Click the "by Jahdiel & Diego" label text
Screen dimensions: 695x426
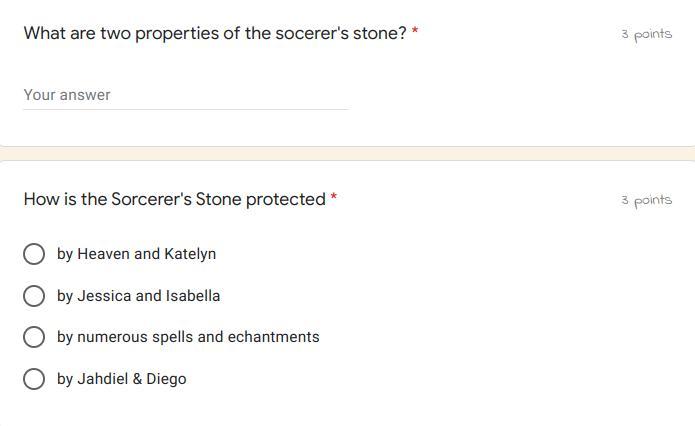tap(121, 379)
